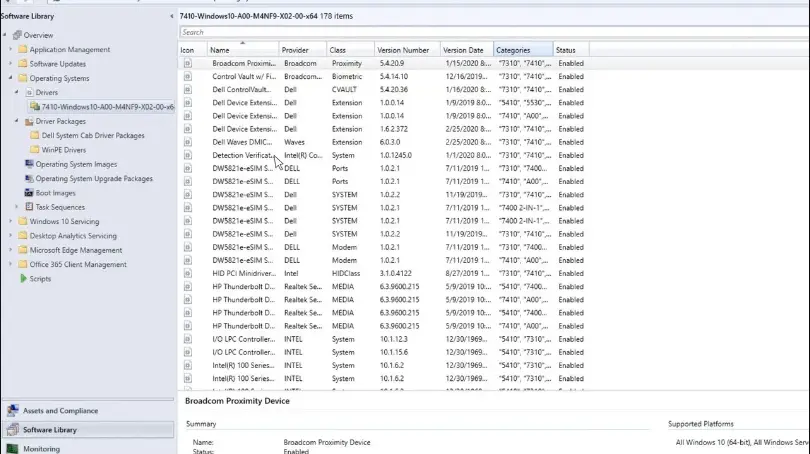The width and height of the screenshot is (810, 454).
Task: Click the Dell System Cab Driver Packages folder icon
Action: click(x=35, y=135)
